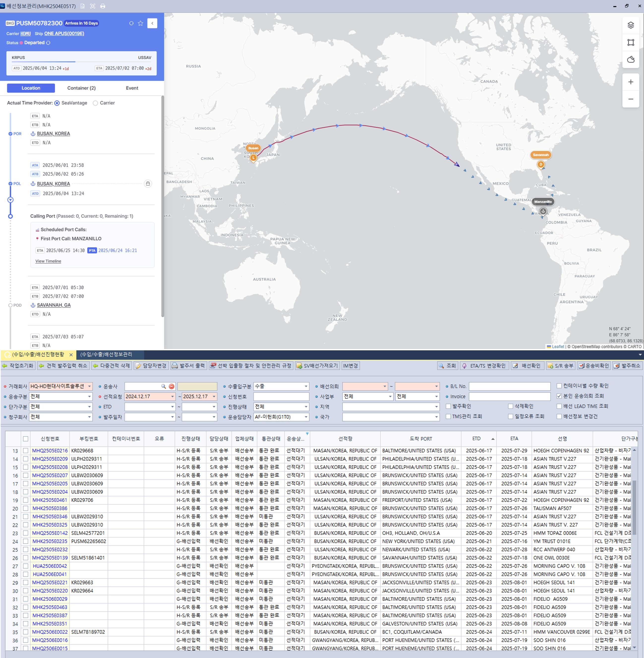Click the vessel icon beside POL Busan
Screen dimensions: 644x658
[x=148, y=184]
